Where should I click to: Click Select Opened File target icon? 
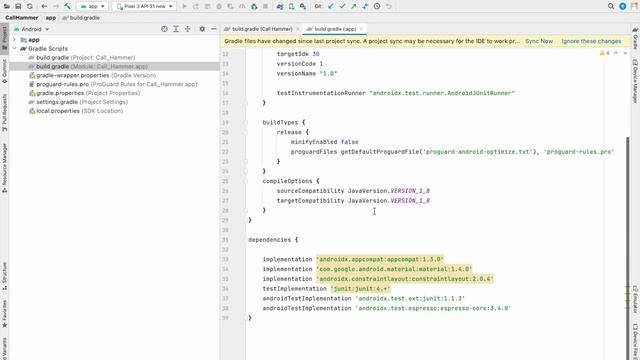point(164,29)
